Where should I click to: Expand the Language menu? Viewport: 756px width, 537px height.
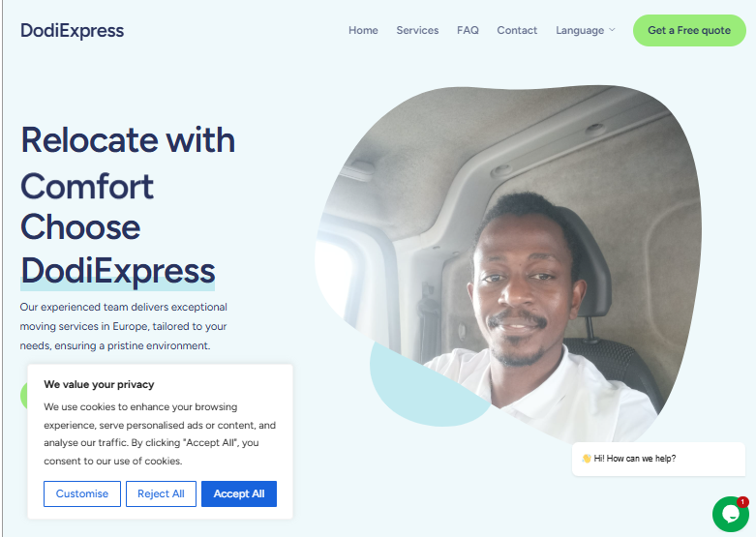point(586,30)
